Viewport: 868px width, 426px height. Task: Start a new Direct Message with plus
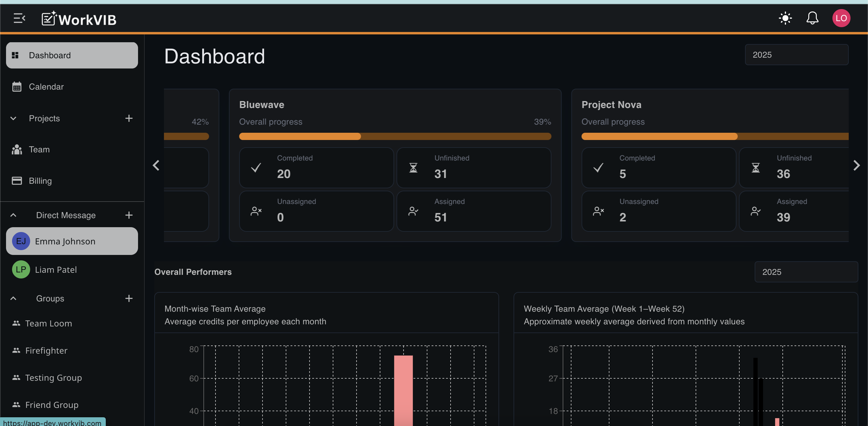point(129,215)
